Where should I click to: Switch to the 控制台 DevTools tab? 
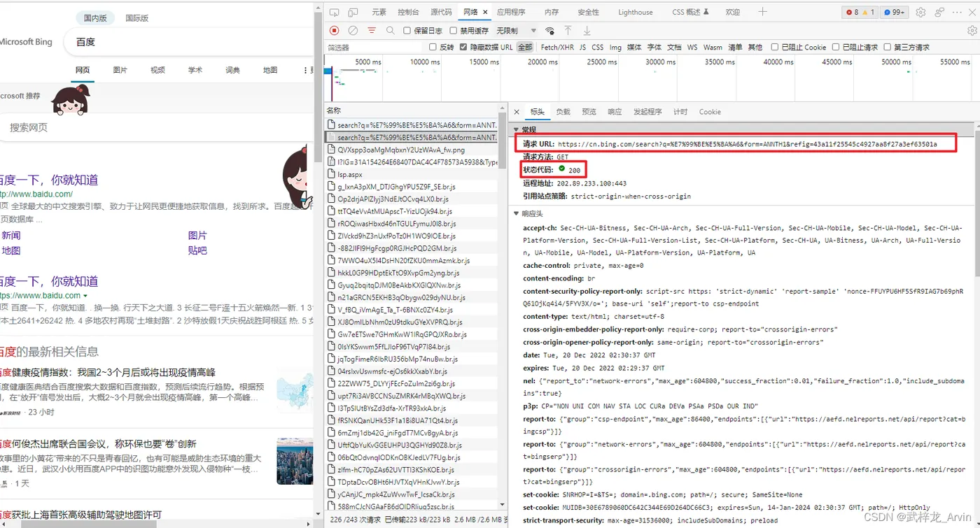click(408, 12)
